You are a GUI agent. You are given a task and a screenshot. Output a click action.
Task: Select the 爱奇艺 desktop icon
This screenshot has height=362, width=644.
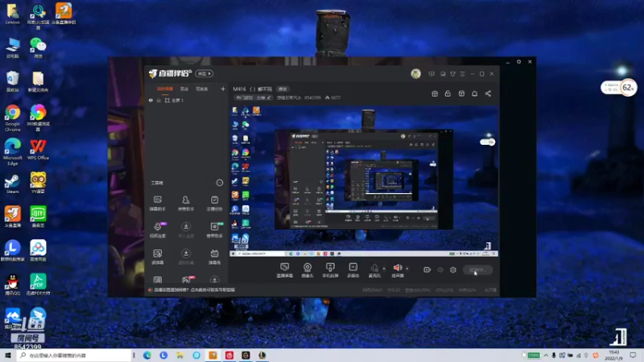[x=38, y=217]
